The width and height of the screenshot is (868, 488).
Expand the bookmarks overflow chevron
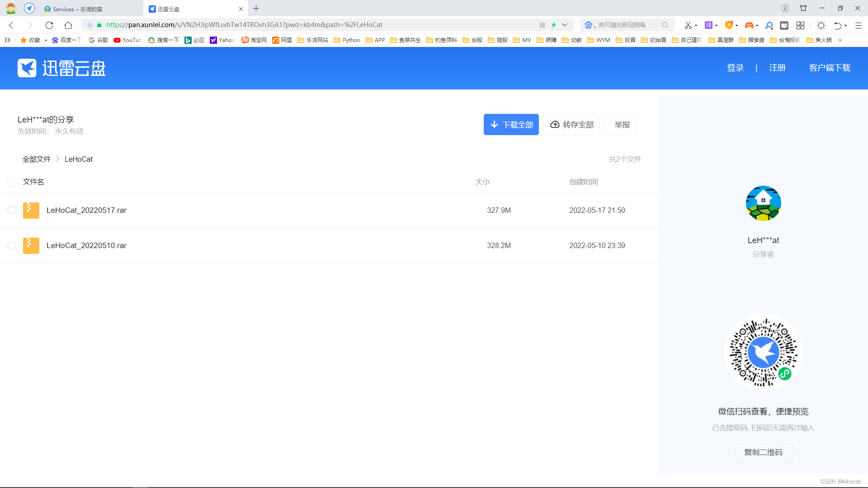(840, 40)
